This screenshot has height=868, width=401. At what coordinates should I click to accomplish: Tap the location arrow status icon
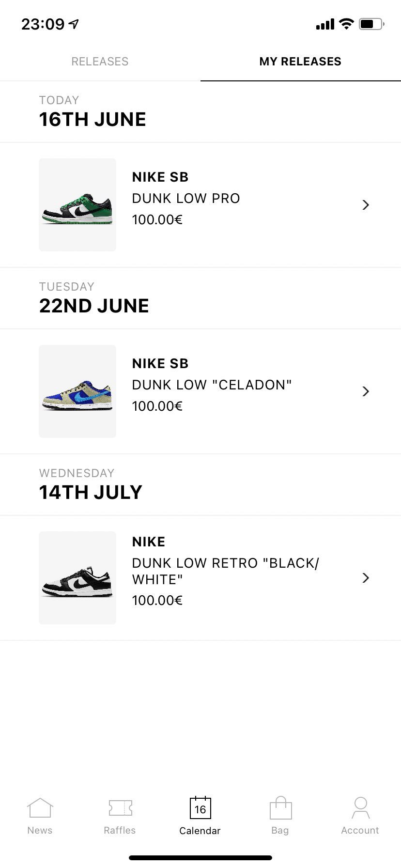point(74,24)
